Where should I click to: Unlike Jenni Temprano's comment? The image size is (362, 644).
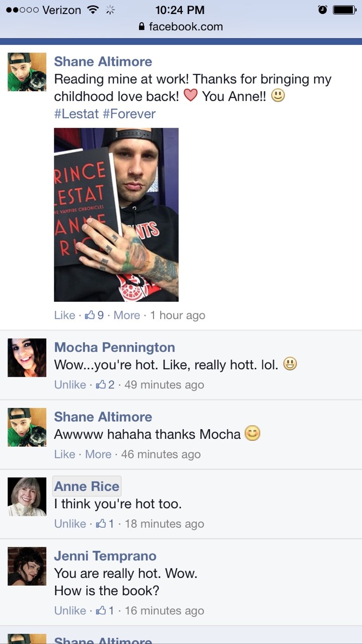coord(70,611)
